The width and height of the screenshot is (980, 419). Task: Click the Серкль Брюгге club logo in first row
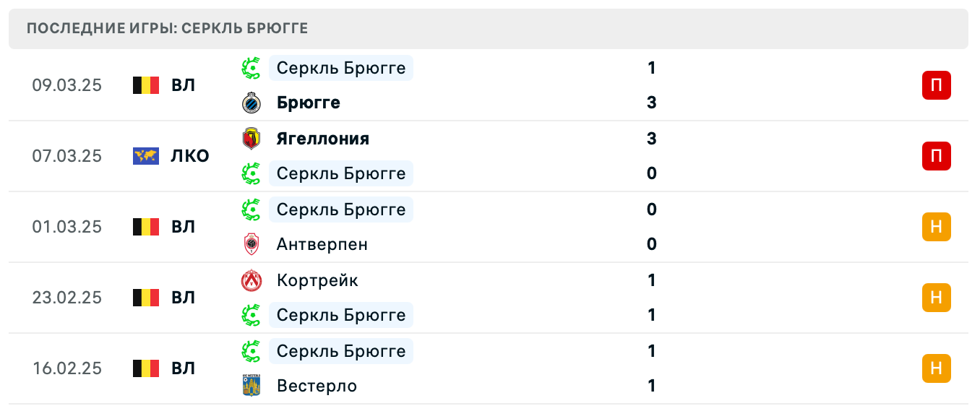click(x=252, y=68)
